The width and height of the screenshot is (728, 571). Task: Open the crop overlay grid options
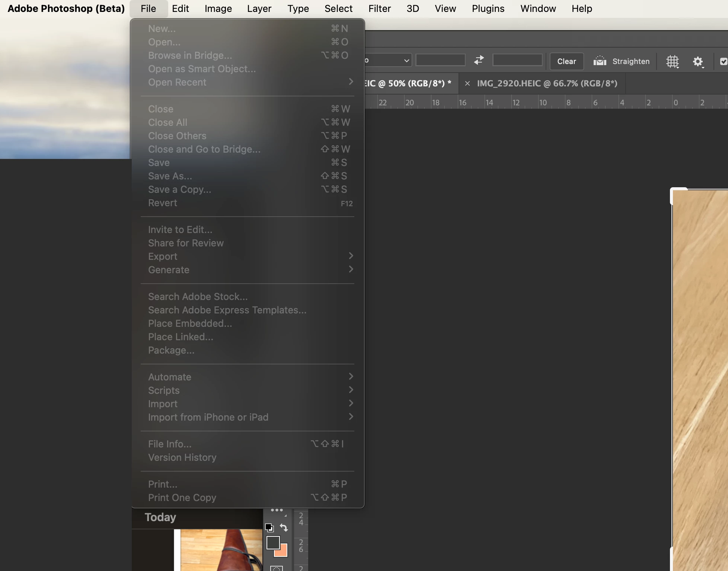point(673,61)
